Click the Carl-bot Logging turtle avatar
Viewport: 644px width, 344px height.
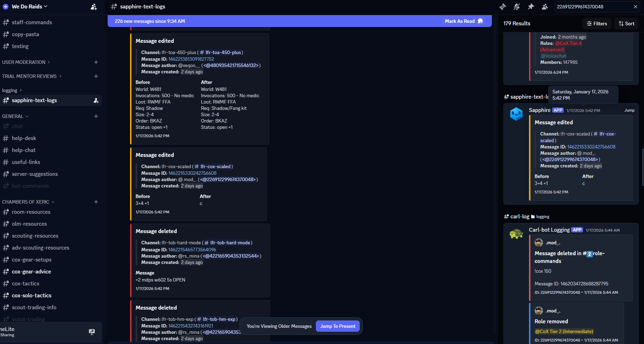pos(516,234)
